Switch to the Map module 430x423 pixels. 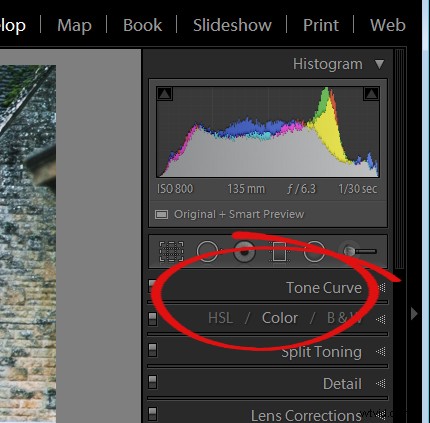pos(74,25)
